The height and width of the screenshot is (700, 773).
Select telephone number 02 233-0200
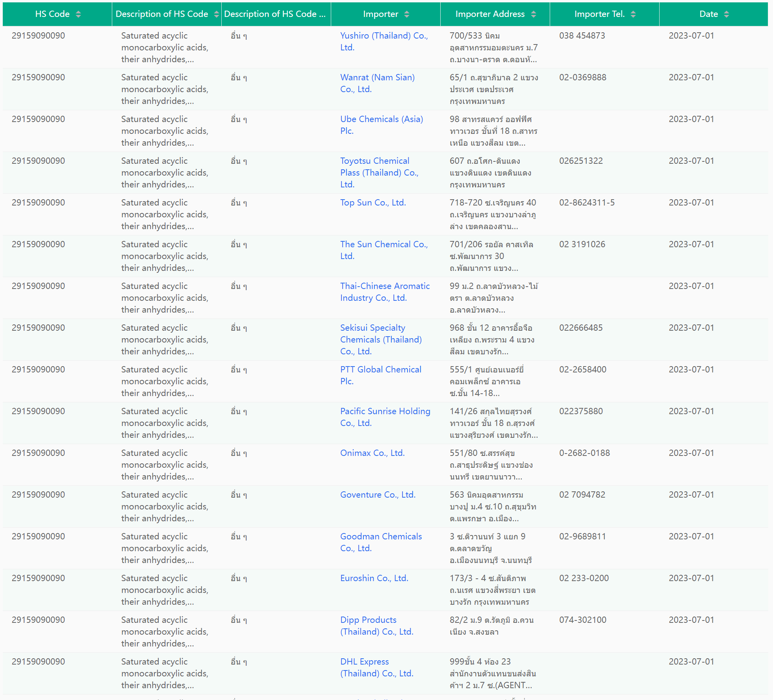point(584,578)
